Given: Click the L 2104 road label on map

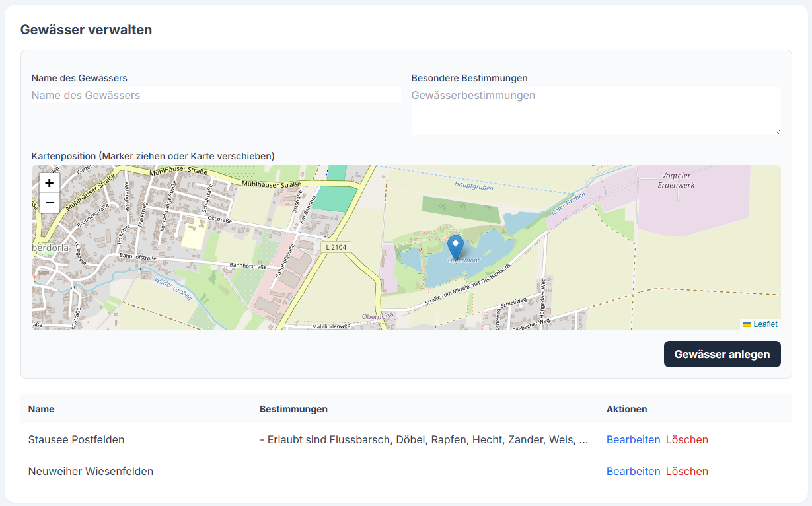Looking at the screenshot, I should pos(336,247).
